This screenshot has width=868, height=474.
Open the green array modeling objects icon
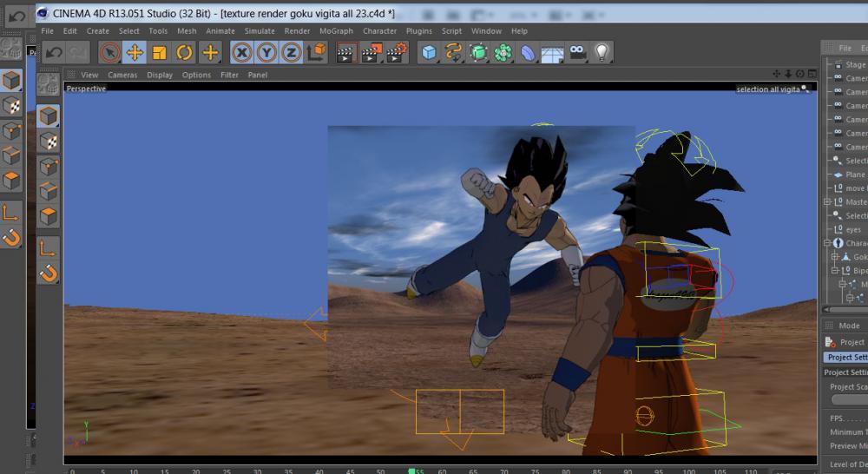503,53
